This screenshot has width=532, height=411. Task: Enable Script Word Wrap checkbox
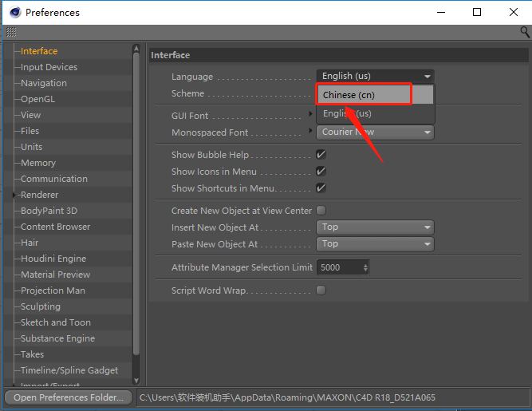[321, 290]
